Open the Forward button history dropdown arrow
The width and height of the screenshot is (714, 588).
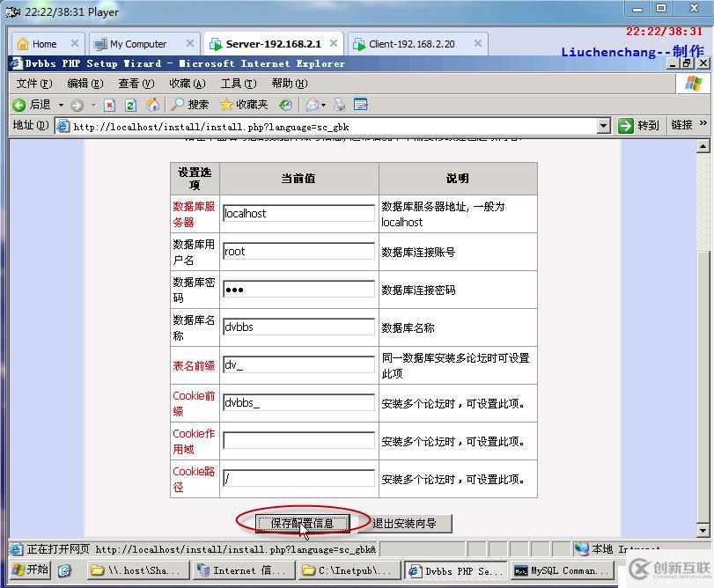point(93,105)
